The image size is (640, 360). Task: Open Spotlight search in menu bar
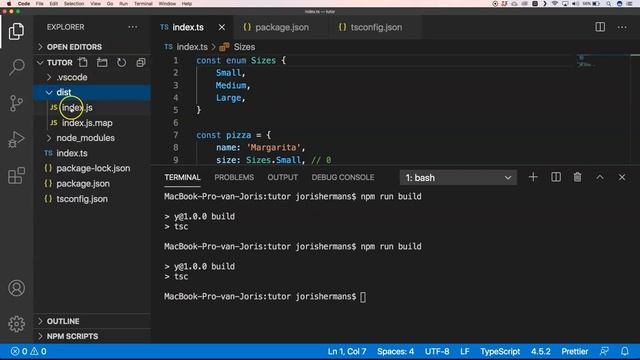(x=609, y=3)
